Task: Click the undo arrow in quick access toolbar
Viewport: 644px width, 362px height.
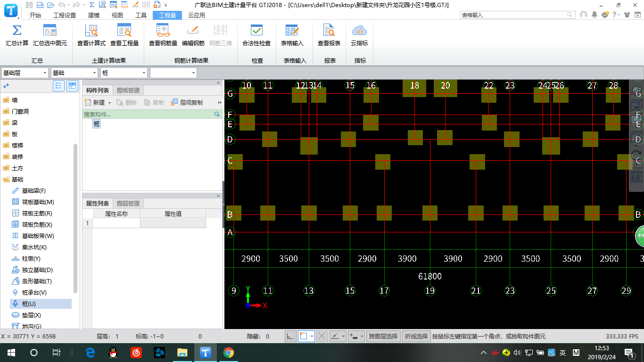Action: point(61,5)
